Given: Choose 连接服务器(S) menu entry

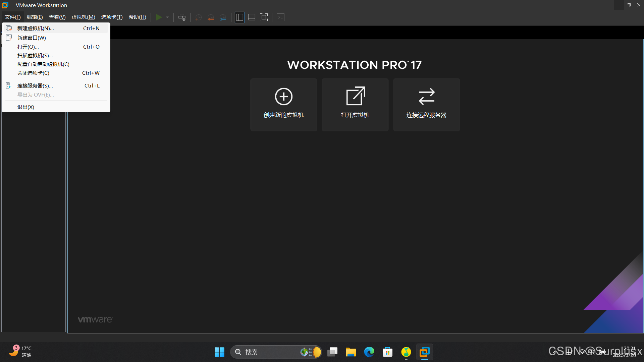Looking at the screenshot, I should pyautogui.click(x=35, y=86).
